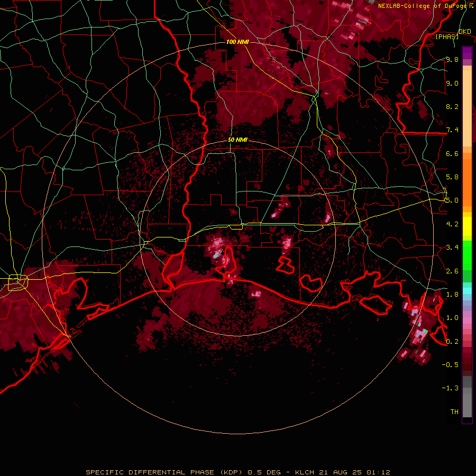Click the large peach segment of the color bar

click(x=467, y=108)
